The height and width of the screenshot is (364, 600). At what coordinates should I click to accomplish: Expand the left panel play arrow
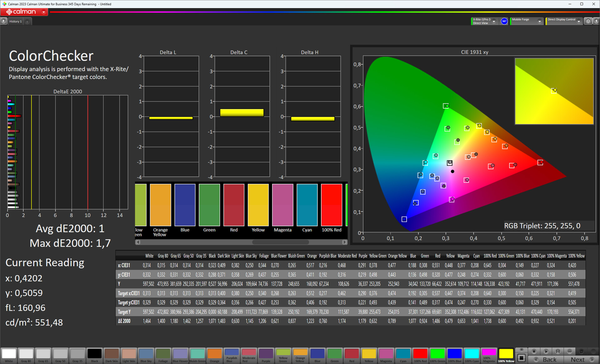3,21
